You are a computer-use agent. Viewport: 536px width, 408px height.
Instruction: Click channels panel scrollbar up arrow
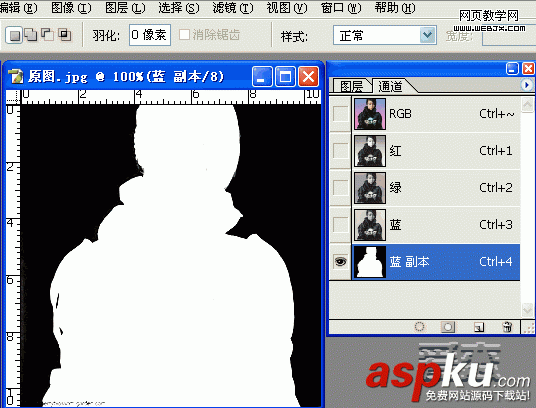527,105
